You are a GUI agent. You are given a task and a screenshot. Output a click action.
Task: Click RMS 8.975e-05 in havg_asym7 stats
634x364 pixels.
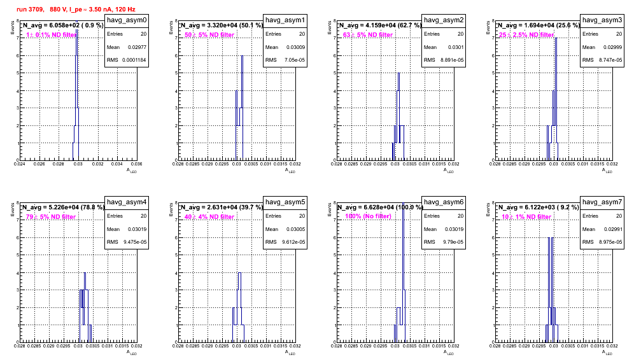coord(602,242)
